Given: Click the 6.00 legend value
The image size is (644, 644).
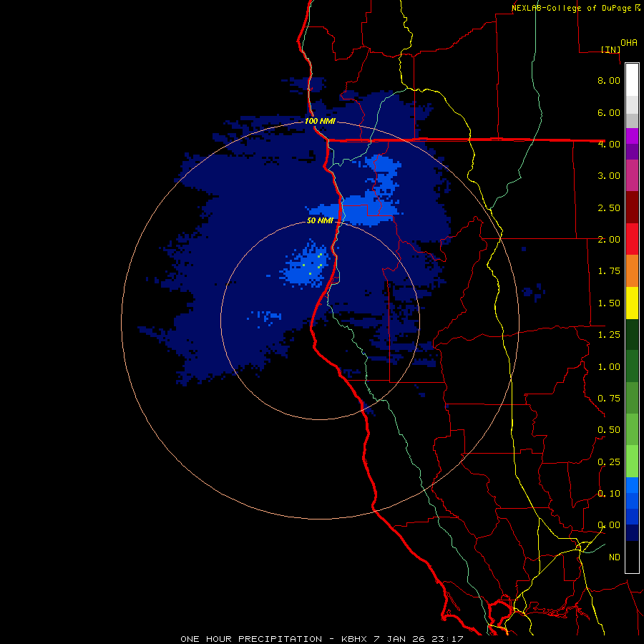Looking at the screenshot, I should [609, 112].
